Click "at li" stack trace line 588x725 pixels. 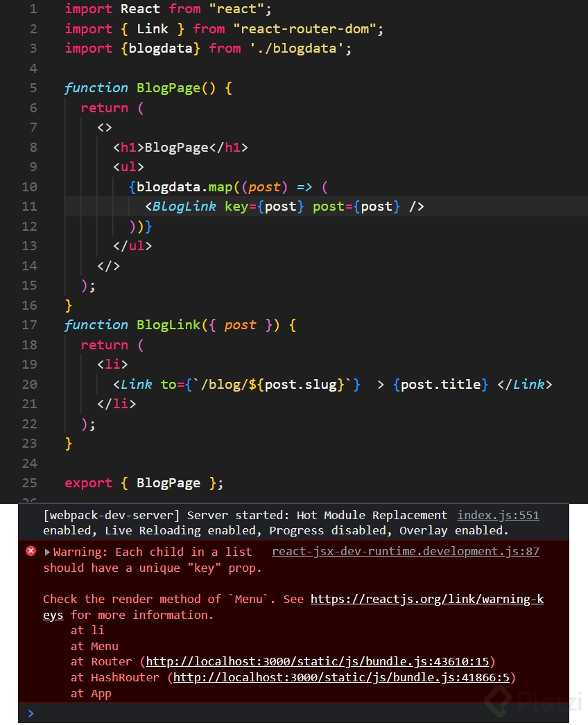[x=87, y=630]
